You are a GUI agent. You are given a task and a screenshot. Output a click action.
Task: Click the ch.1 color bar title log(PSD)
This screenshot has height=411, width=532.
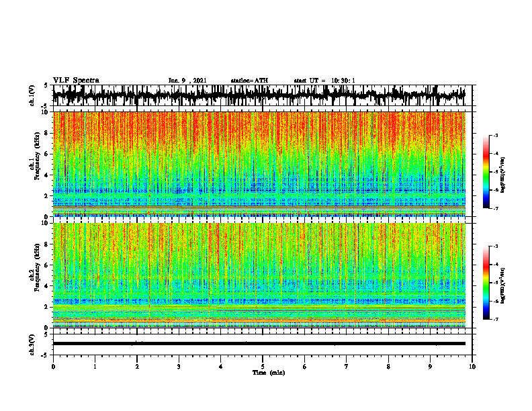[503, 175]
